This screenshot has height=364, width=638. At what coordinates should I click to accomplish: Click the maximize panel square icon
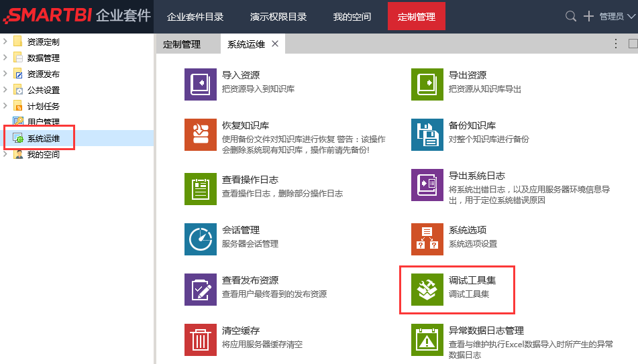(633, 44)
